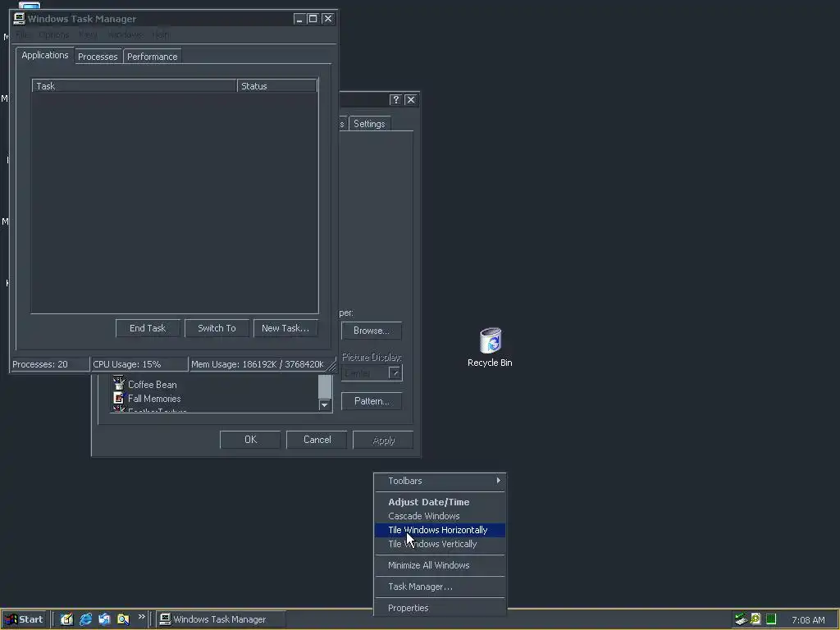Click OK in the Display dialog
Screen dimensions: 840x630
pos(250,440)
